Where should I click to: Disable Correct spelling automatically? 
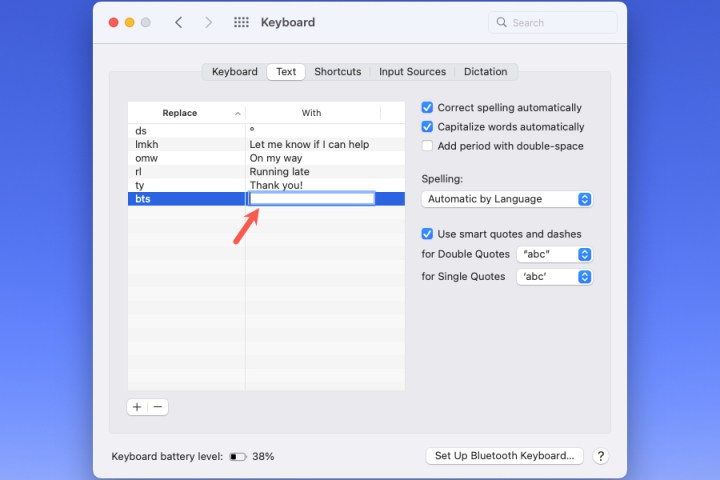(428, 108)
